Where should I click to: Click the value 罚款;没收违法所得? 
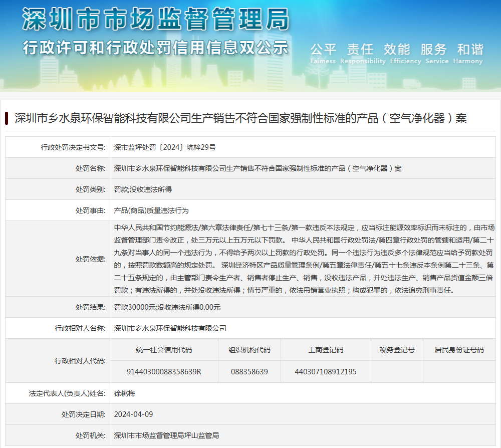(143, 189)
